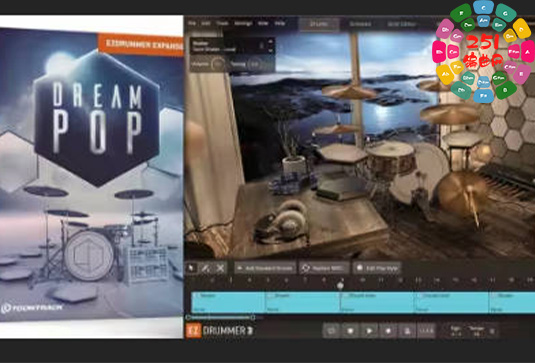Select the scissors cut tool
Screen dimensions: 535x363
(220, 268)
